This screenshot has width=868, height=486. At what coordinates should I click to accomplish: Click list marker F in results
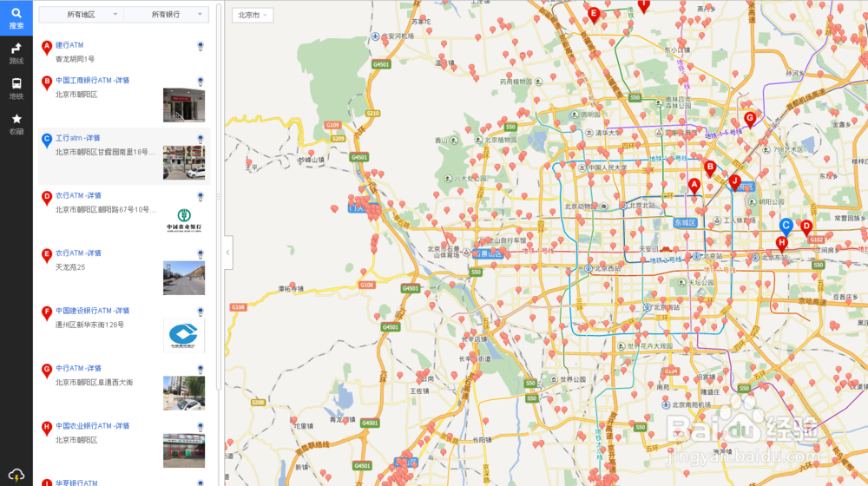point(47,313)
